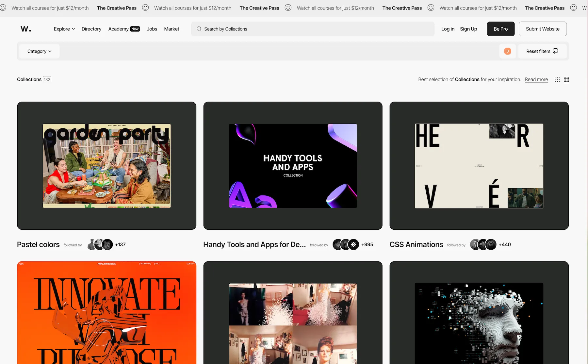The image size is (588, 364).
Task: Switch to compact grid view icon
Action: [566, 79]
